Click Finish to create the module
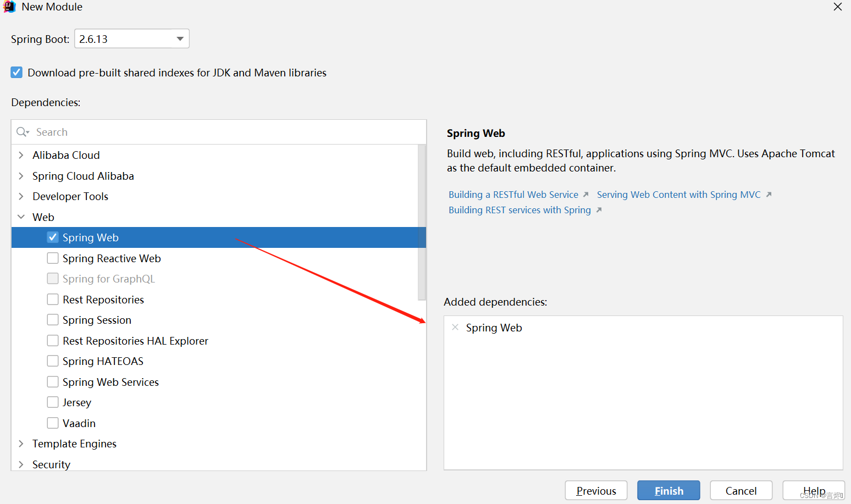Screen dimensions: 851x504 668,490
